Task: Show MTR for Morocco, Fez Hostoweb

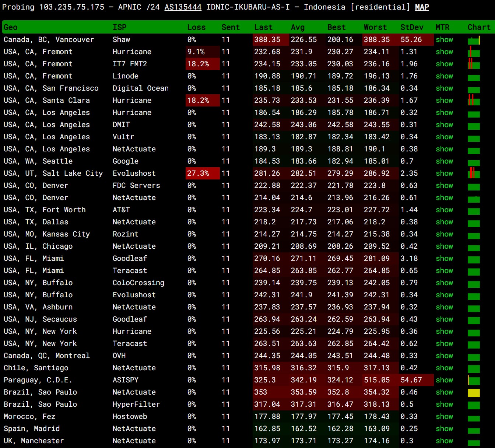Action: click(x=444, y=416)
